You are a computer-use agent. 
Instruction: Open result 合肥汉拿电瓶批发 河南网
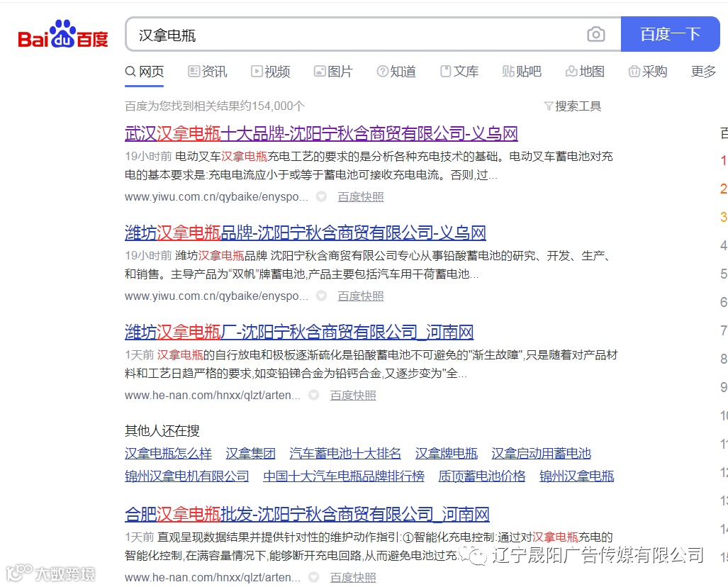[308, 514]
